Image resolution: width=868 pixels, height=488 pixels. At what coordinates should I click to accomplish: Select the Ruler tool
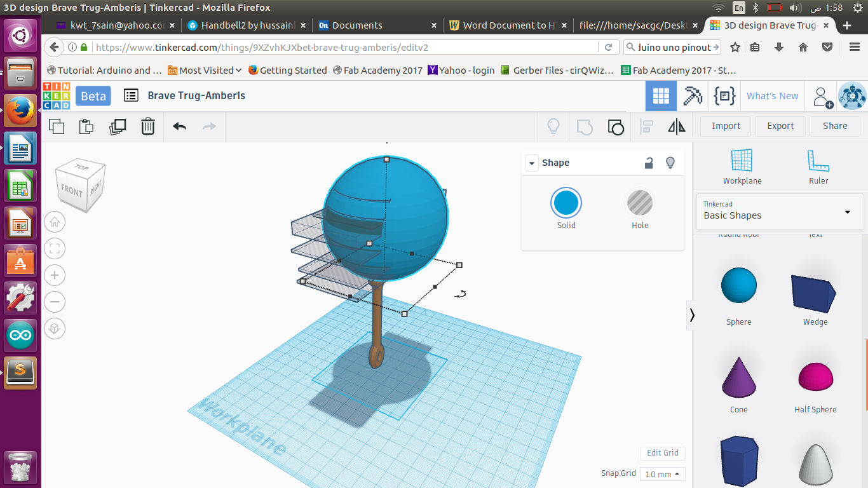[x=818, y=167]
